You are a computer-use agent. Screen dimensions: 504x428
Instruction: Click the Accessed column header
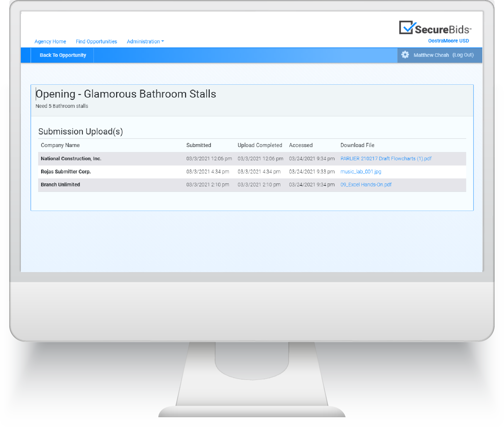[301, 145]
